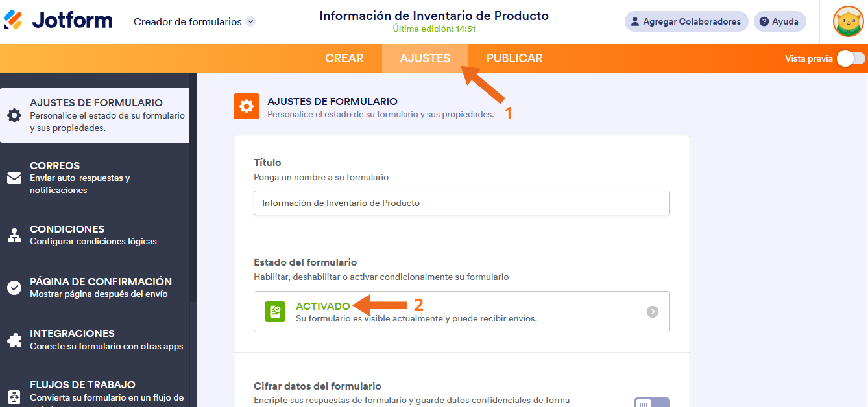
Task: Click the Condiciones logic icon
Action: [14, 235]
